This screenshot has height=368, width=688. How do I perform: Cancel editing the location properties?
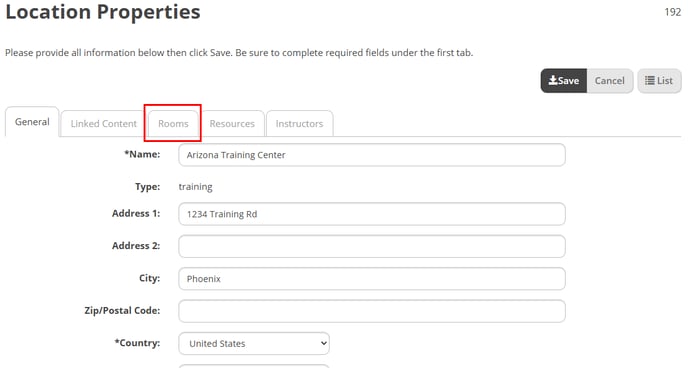click(609, 81)
